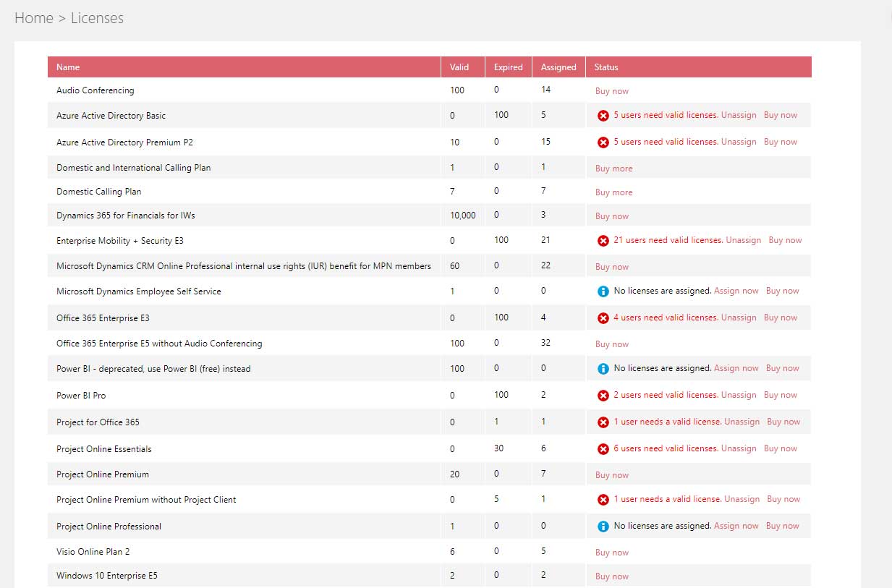The height and width of the screenshot is (588, 892).
Task: Open the Visio Online Plan 2 license row
Action: coord(93,552)
